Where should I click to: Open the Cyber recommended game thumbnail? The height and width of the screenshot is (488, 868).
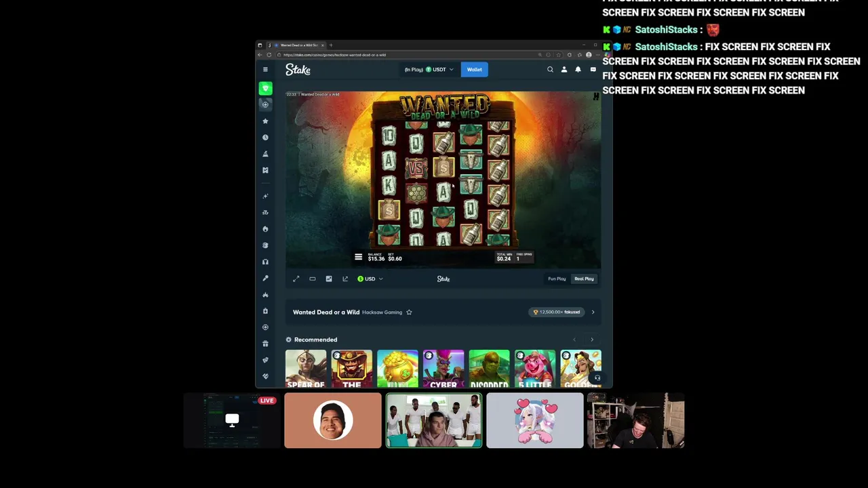(443, 369)
